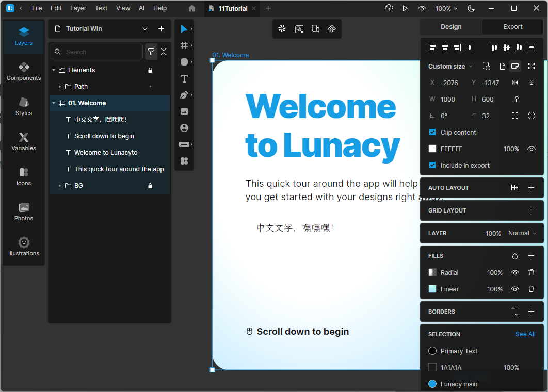Align left edges of selection
Viewport: 548px width, 392px height.
pos(432,47)
